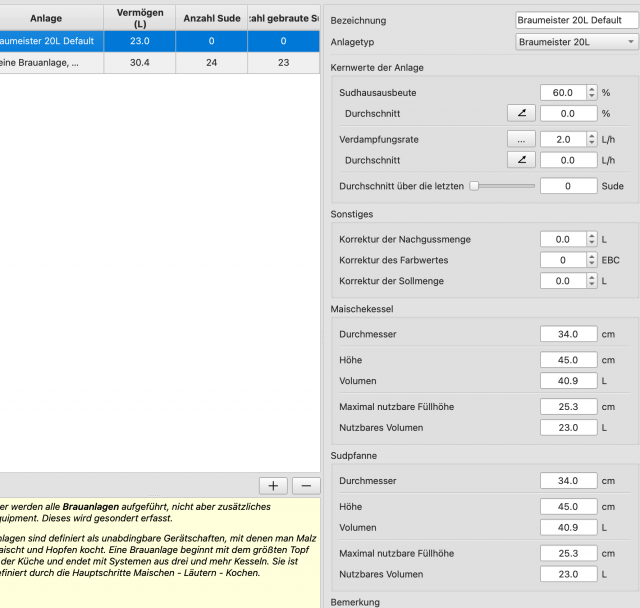Click the Durchschnitt über die letzten slider handle
This screenshot has width=640, height=608.
(x=474, y=186)
